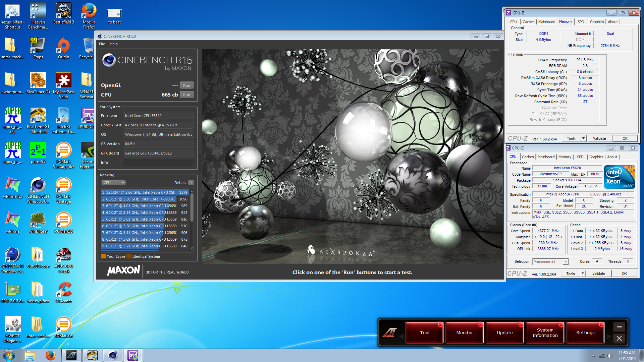Click Validate in upper CPU-Z window
The height and width of the screenshot is (362, 644).
pos(599,138)
